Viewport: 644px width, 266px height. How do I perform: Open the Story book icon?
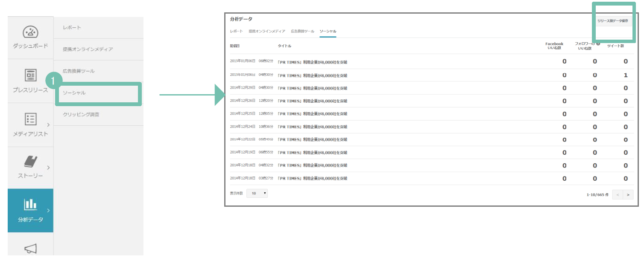tap(30, 162)
